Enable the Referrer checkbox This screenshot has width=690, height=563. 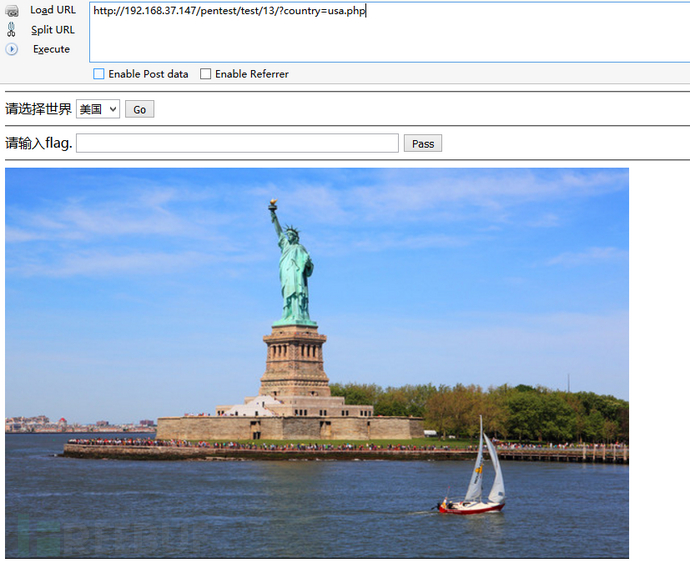click(206, 74)
